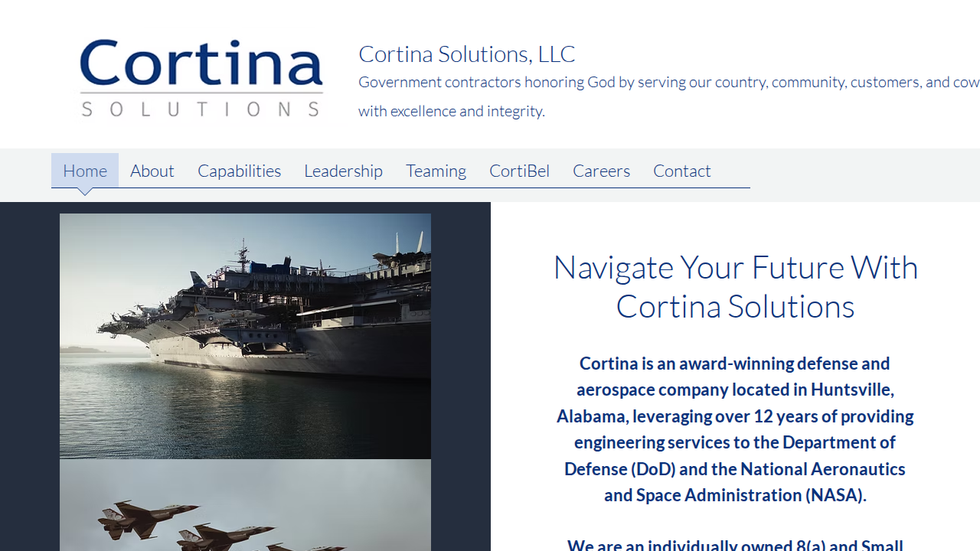Click the award-winning defense company paragraph
Screen dimensions: 980x551
click(735, 429)
